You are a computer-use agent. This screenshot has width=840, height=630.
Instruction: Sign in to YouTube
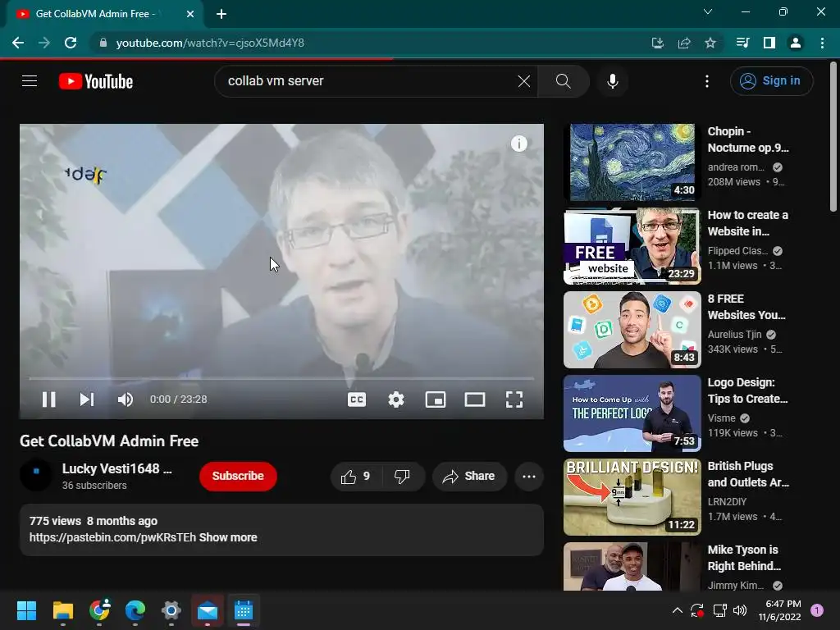tap(771, 81)
